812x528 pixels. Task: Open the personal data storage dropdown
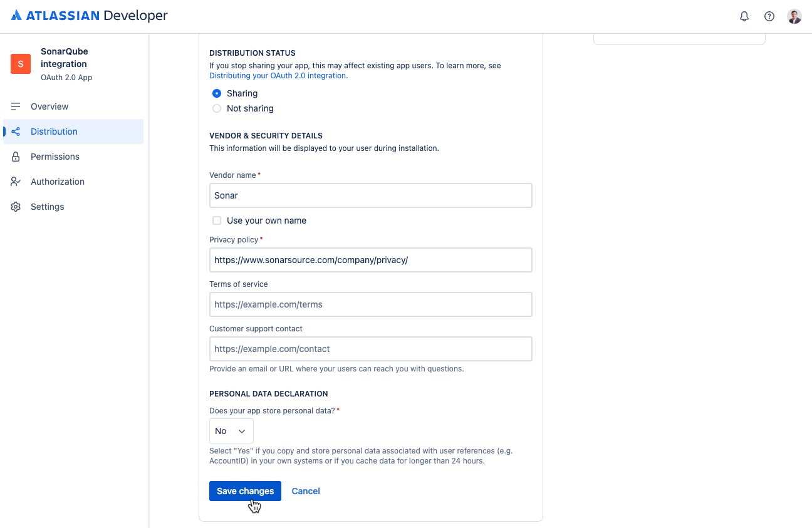(x=231, y=431)
